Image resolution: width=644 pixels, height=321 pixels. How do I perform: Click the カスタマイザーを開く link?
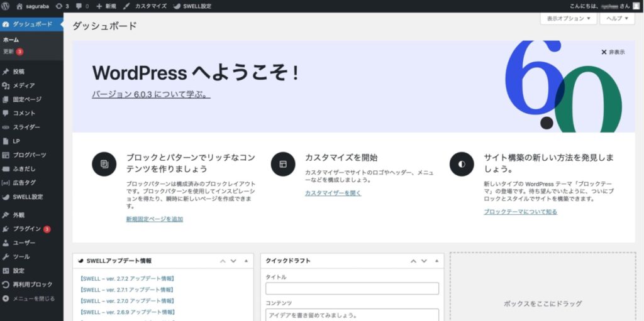(333, 193)
